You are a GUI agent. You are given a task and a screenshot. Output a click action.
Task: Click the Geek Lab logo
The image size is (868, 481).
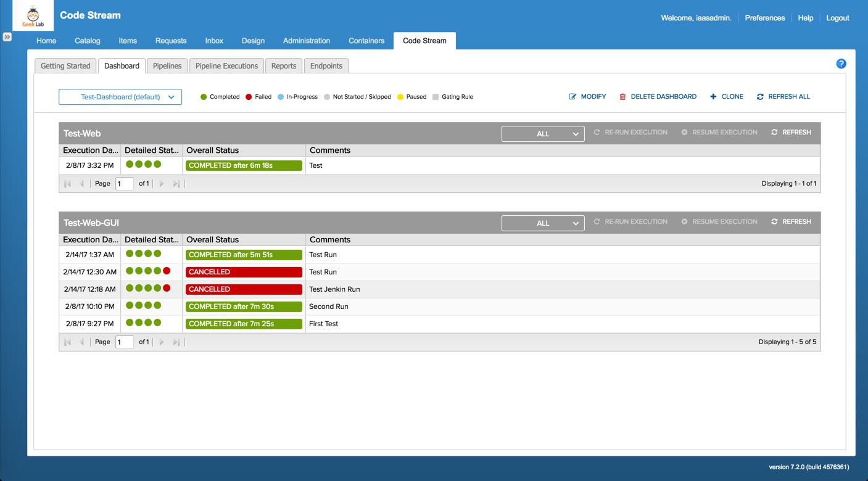tap(33, 15)
